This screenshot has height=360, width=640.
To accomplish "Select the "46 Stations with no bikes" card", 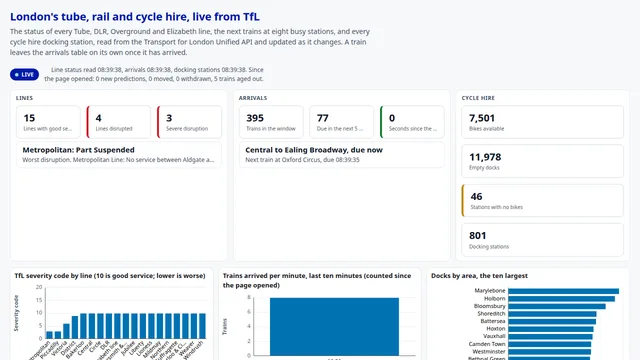I will (x=542, y=200).
